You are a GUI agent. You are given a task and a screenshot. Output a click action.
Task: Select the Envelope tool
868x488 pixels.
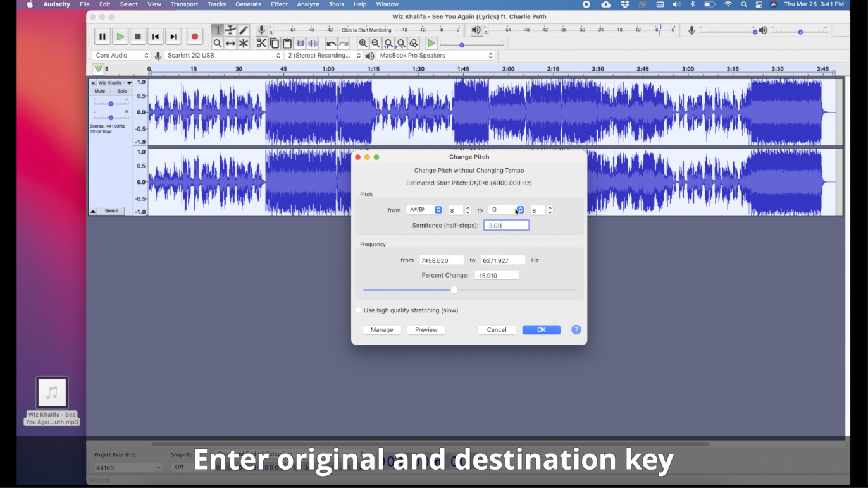(230, 30)
